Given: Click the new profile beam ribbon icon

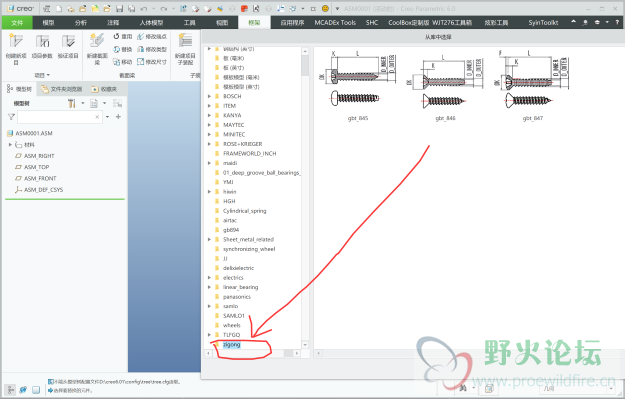Looking at the screenshot, I should [x=97, y=49].
